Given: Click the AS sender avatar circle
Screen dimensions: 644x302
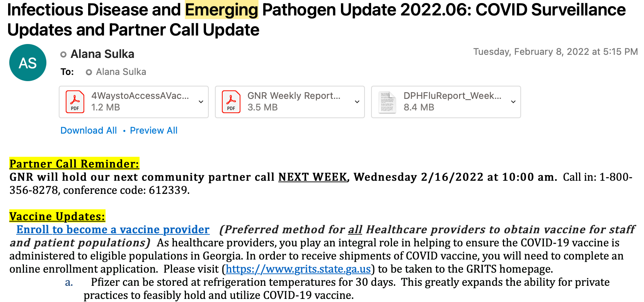Looking at the screenshot, I should point(28,63).
